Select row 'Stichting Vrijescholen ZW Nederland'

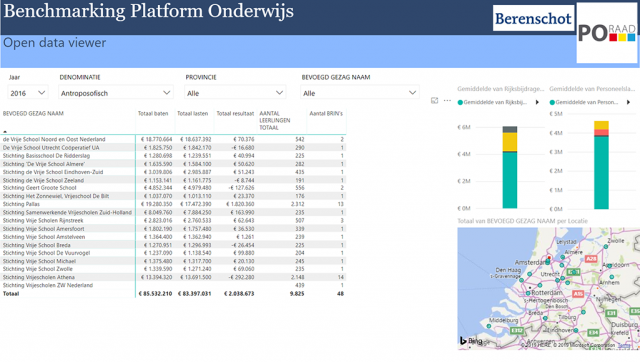click(x=173, y=285)
